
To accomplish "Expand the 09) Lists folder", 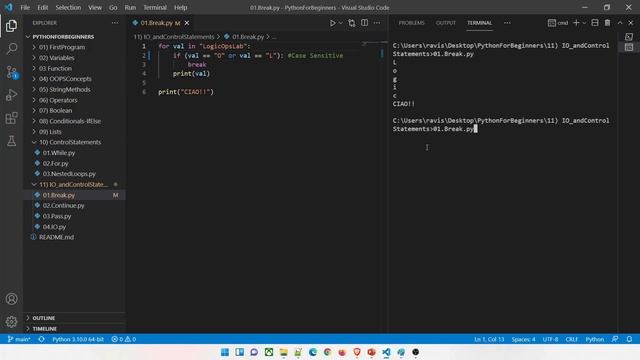I will 74,132.
